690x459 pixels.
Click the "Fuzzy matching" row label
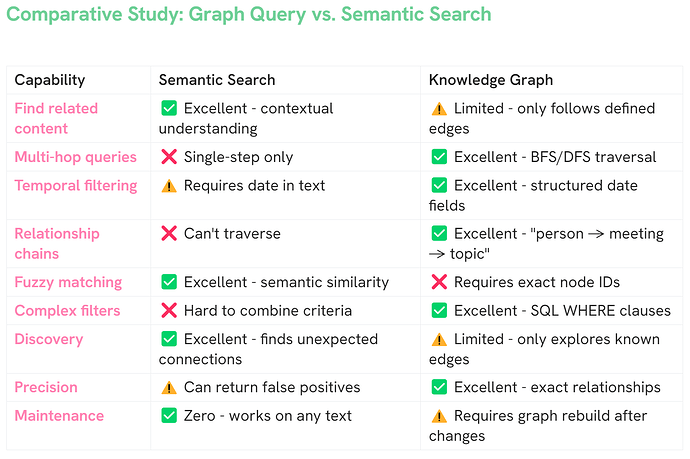pyautogui.click(x=68, y=283)
